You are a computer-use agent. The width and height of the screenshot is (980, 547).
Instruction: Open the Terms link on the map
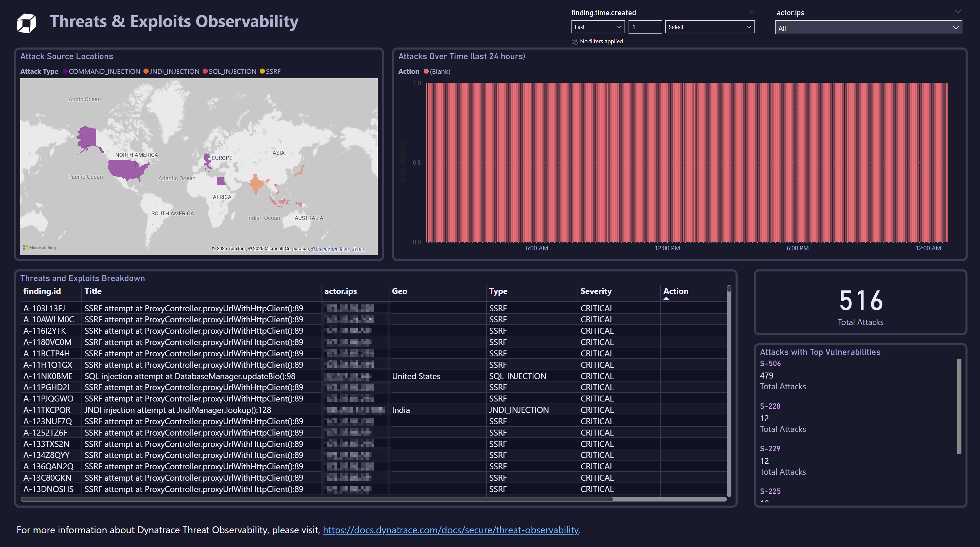tap(358, 248)
